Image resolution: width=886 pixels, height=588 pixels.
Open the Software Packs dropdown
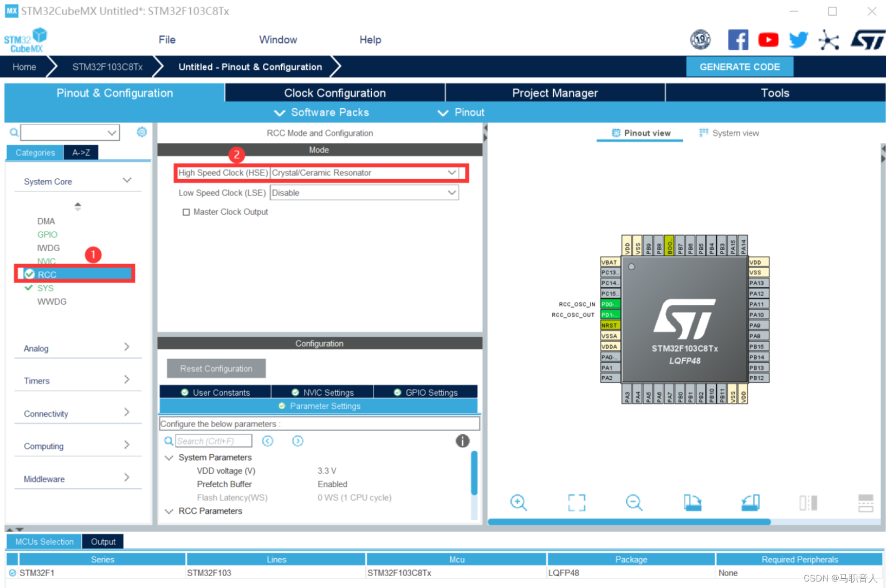(321, 113)
